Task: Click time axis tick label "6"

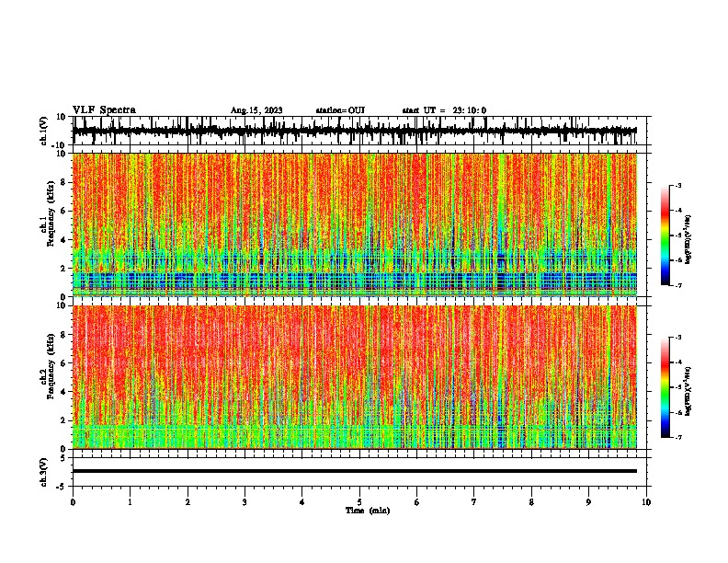Action: coord(417,502)
